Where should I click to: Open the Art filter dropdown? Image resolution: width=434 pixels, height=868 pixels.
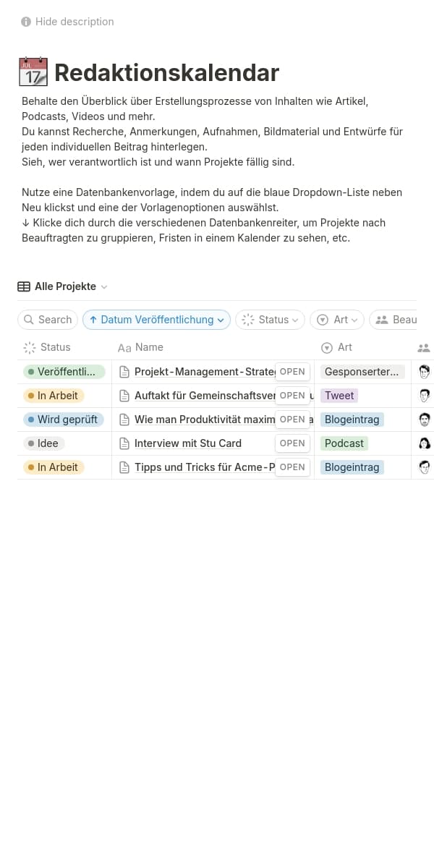click(336, 319)
